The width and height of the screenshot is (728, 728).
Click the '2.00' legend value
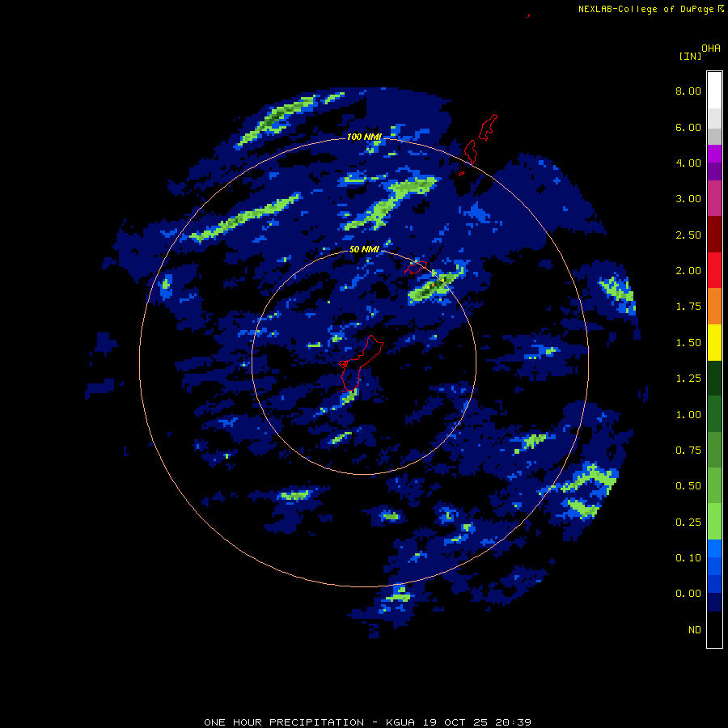(x=688, y=271)
